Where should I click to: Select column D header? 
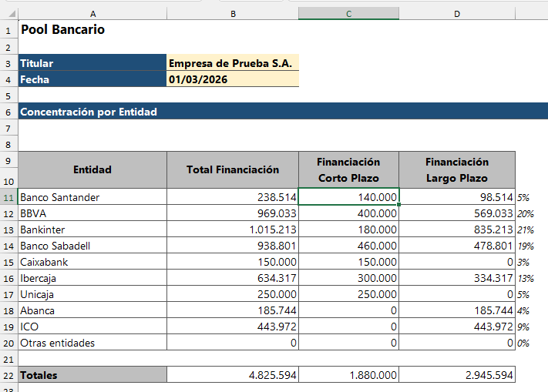pyautogui.click(x=456, y=13)
